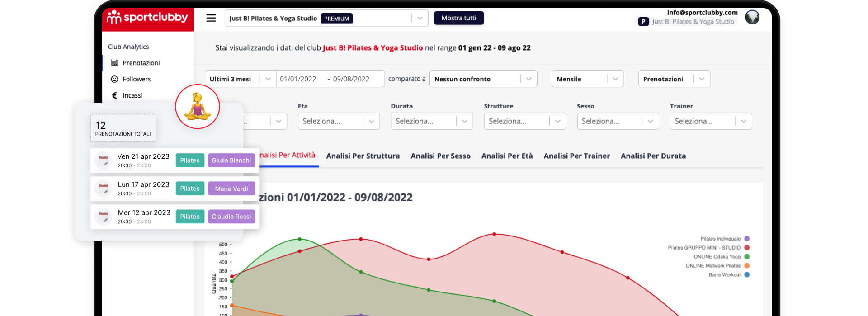
Task: Expand the Trainer filter dropdown
Action: pyautogui.click(x=711, y=121)
